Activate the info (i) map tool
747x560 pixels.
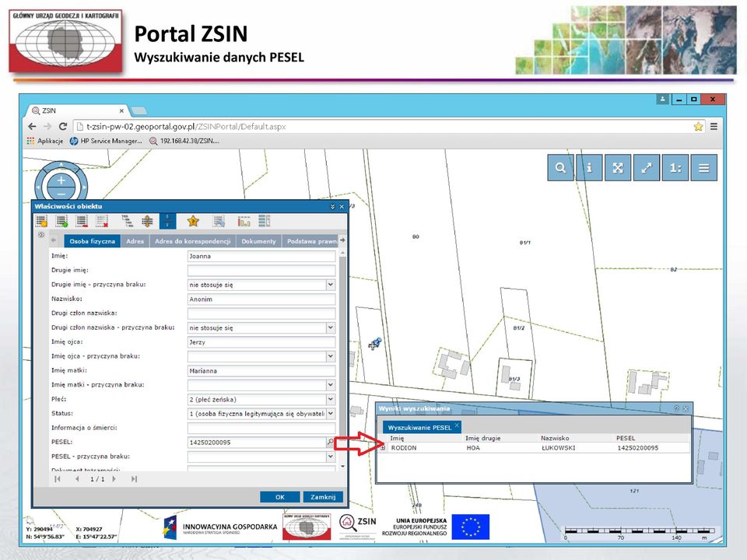[589, 168]
